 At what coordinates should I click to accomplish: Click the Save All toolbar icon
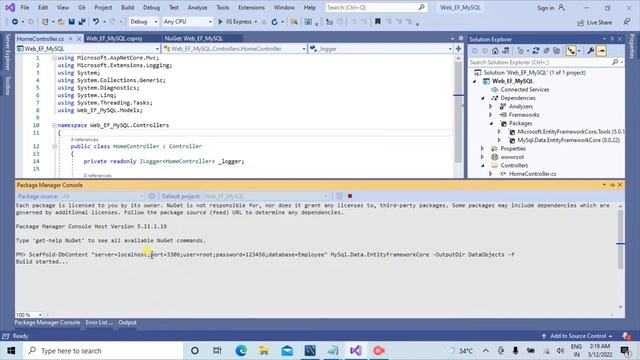click(x=82, y=22)
